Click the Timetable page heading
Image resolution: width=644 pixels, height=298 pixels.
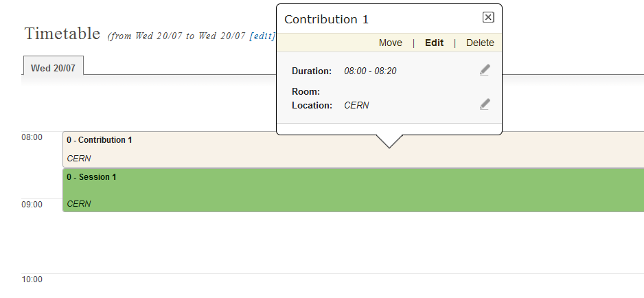coord(62,33)
